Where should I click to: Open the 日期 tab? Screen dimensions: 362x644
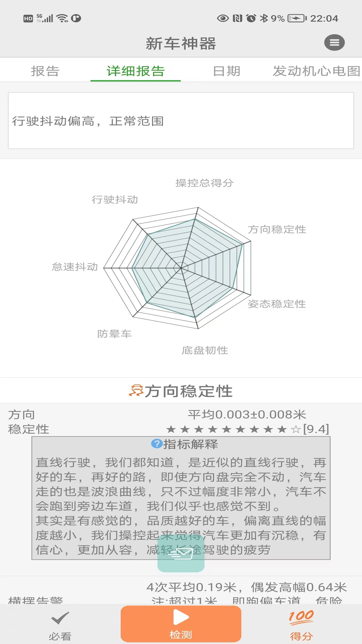click(x=227, y=71)
